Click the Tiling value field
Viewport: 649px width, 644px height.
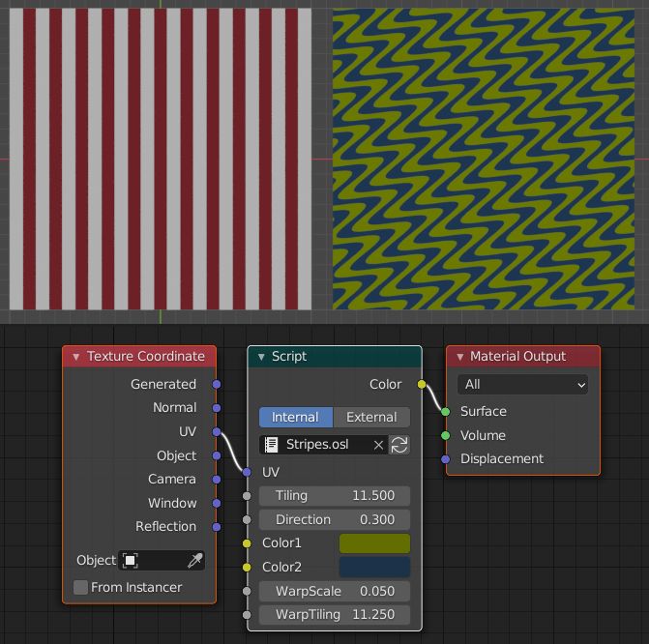(x=335, y=496)
